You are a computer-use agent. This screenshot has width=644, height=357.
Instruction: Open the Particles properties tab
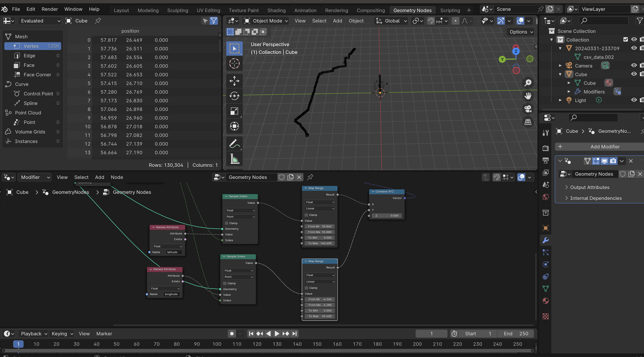pyautogui.click(x=545, y=252)
